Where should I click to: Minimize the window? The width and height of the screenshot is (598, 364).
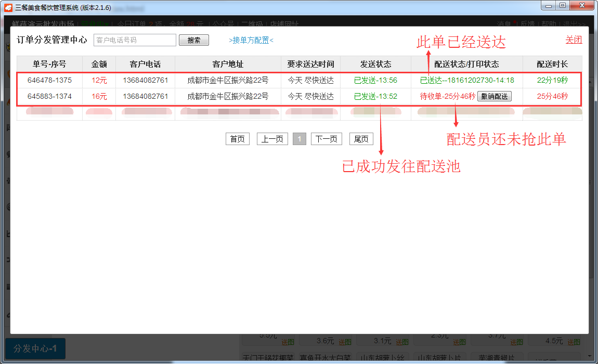549,5
